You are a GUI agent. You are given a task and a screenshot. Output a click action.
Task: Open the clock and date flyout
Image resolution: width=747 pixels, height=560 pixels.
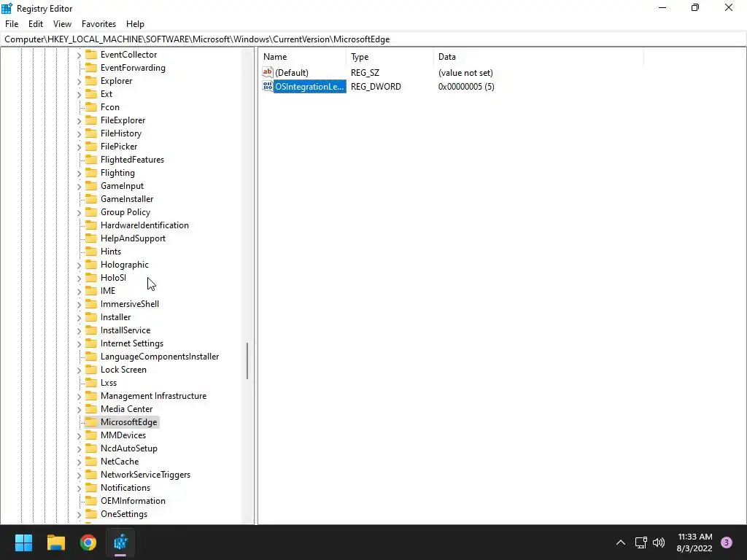[x=694, y=542]
